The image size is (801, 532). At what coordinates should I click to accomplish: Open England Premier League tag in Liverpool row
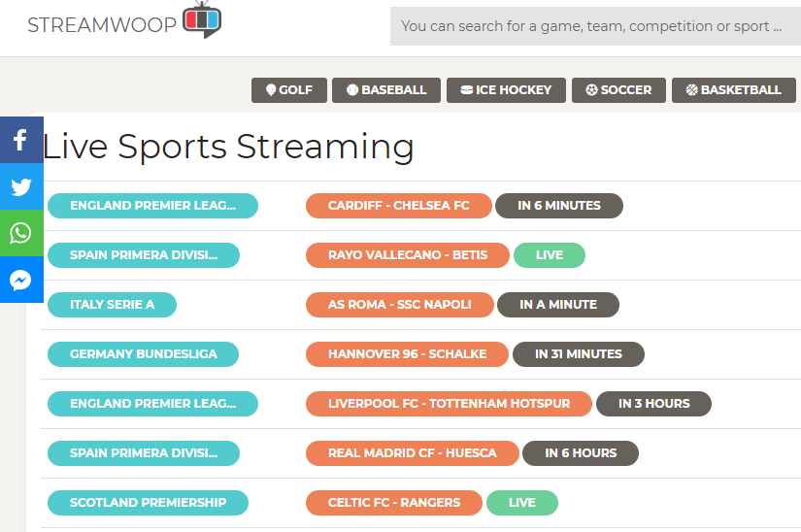[x=152, y=404]
